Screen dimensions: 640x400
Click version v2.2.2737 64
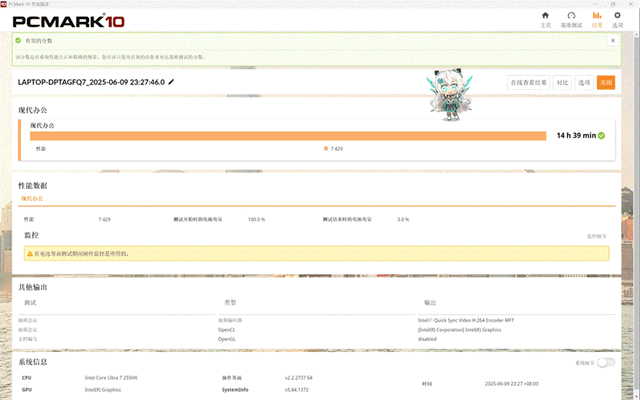pos(299,378)
